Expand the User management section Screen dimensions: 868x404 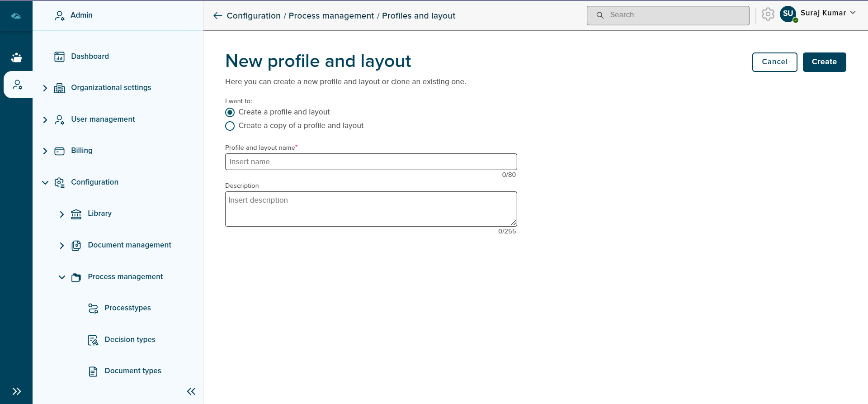point(45,120)
